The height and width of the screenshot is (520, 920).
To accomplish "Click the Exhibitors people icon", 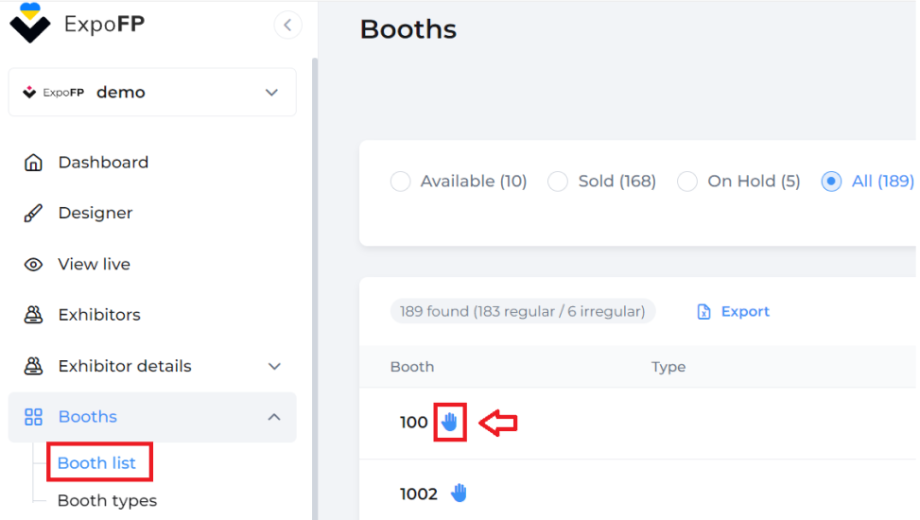I will coord(33,315).
